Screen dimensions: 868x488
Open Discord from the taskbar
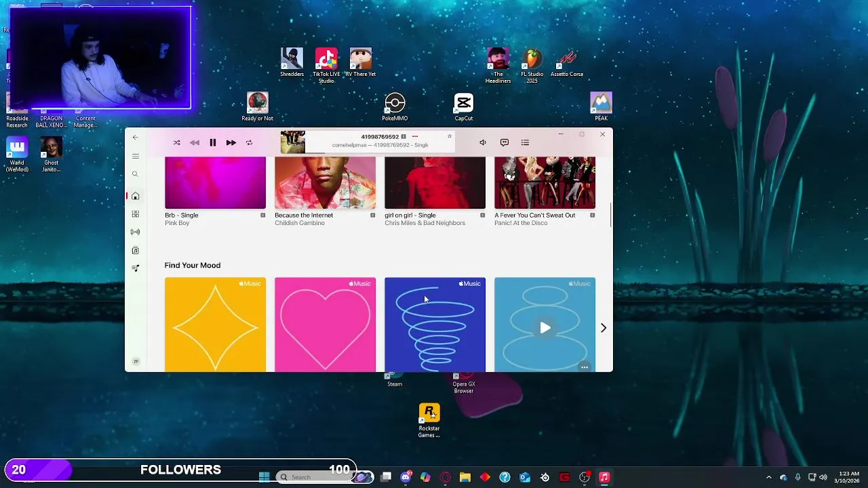point(406,477)
